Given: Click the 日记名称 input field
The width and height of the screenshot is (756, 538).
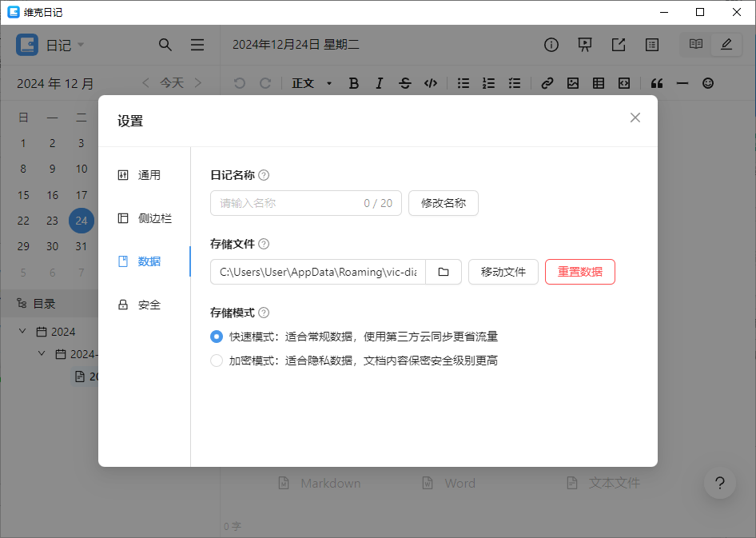Looking at the screenshot, I should point(306,203).
